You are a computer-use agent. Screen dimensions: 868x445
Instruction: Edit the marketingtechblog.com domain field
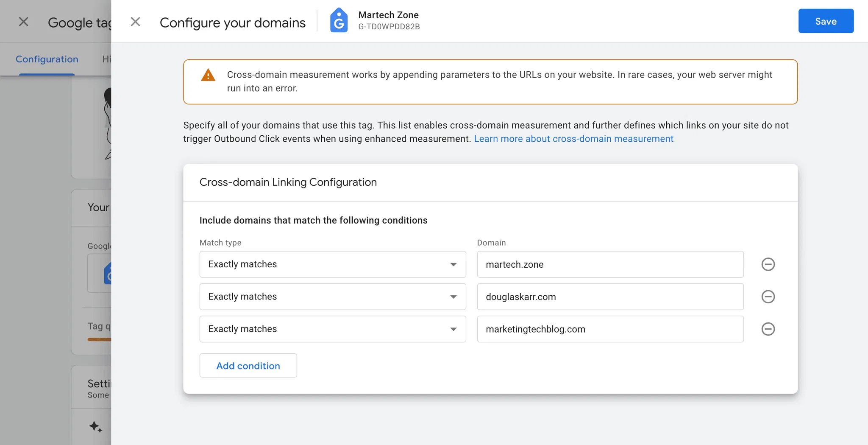pos(609,329)
